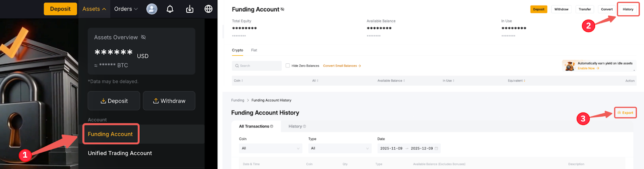
Task: Click the Export button
Action: (625, 113)
